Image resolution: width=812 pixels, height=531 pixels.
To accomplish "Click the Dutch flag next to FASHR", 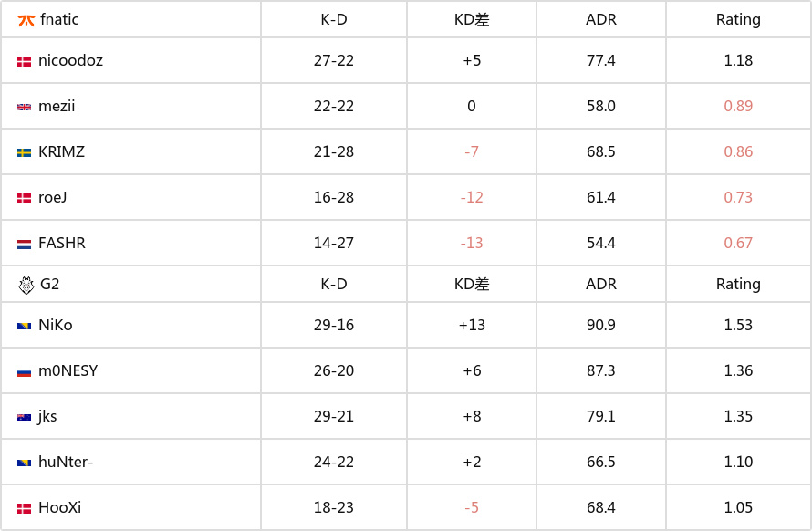I will (25, 244).
